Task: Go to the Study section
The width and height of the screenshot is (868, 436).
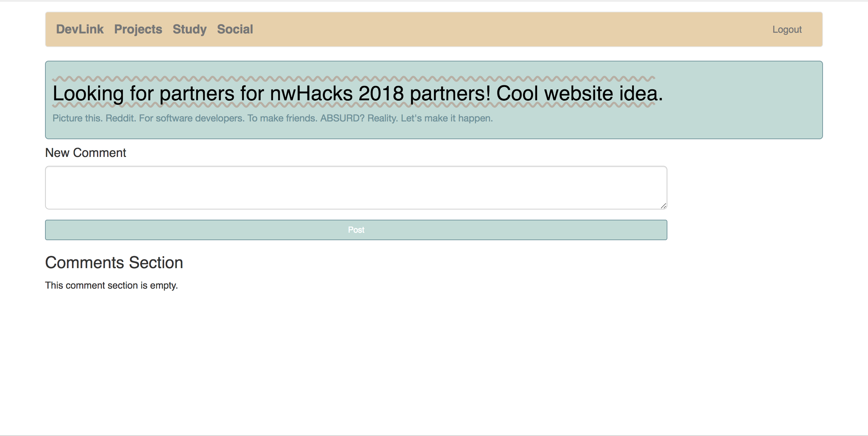Action: (190, 29)
